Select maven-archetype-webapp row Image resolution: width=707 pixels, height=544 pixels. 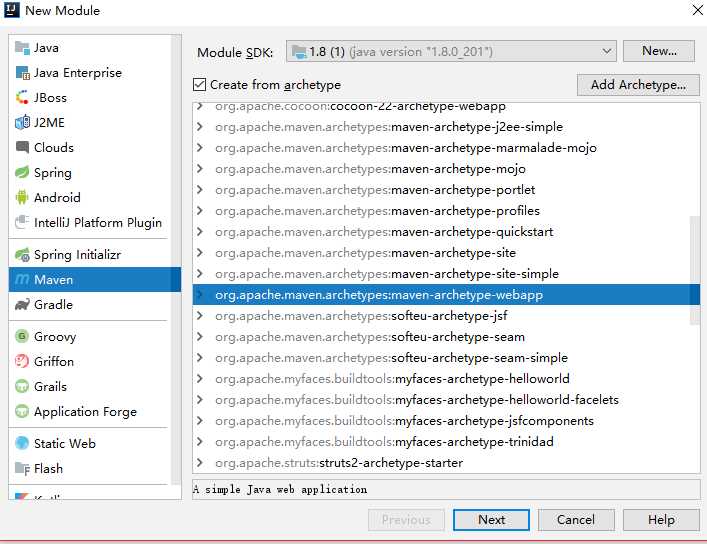point(446,295)
